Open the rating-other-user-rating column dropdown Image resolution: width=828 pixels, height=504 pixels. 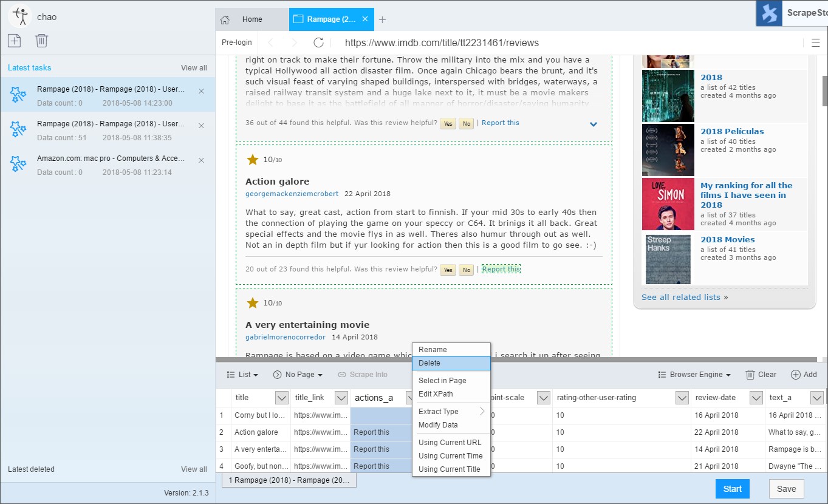682,398
